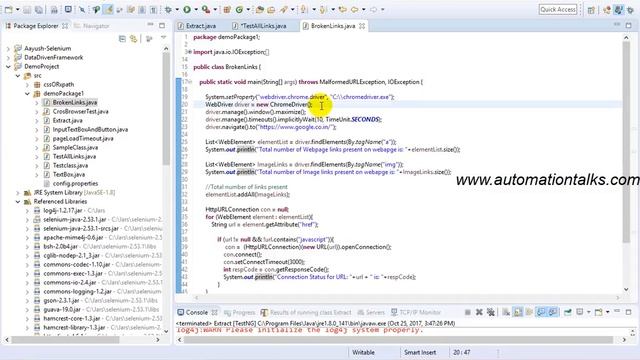Click the Clear Console icon

(506, 312)
